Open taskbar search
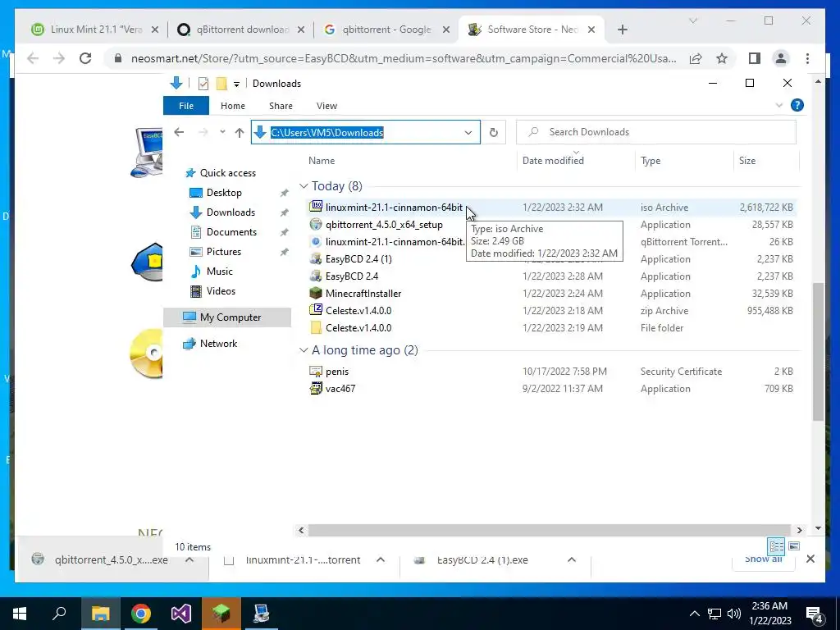Image resolution: width=840 pixels, height=630 pixels. [x=59, y=614]
